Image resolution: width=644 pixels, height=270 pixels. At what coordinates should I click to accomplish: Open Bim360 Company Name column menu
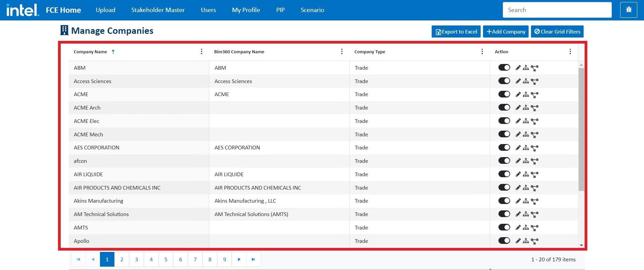[342, 52]
